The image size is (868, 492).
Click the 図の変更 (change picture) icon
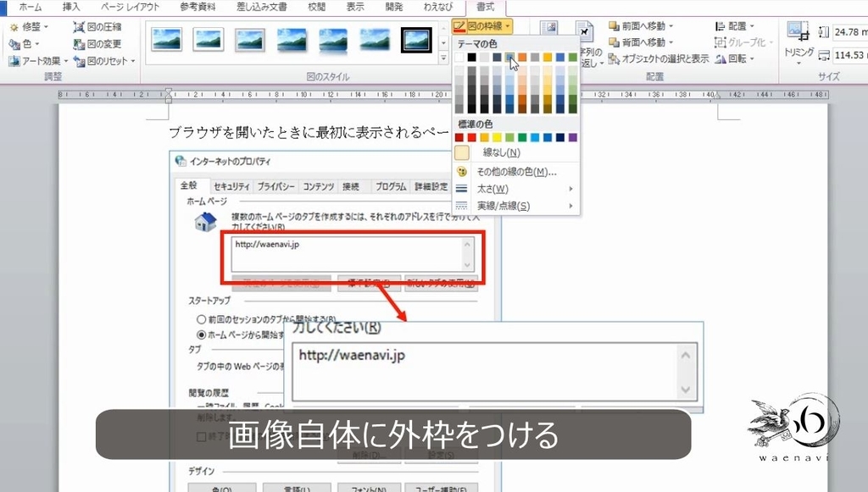[79, 44]
